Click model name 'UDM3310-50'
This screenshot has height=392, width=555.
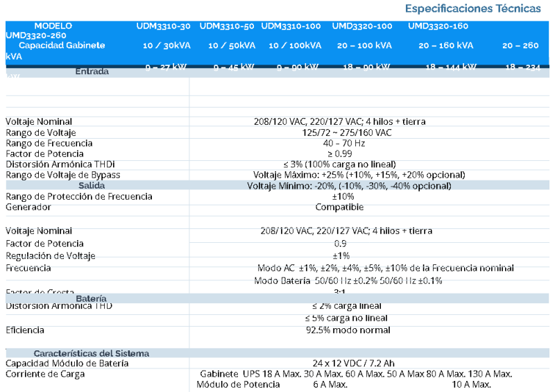click(227, 26)
